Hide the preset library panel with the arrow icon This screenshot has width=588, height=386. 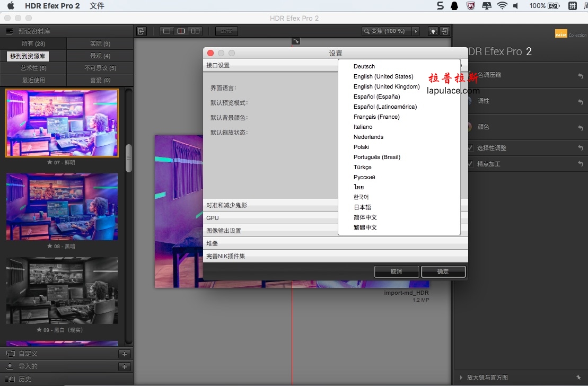click(x=142, y=31)
